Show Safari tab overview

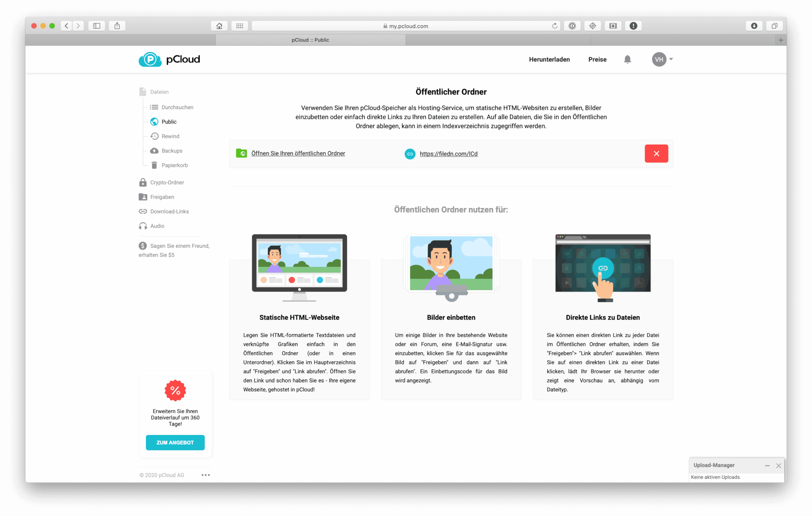click(x=774, y=26)
